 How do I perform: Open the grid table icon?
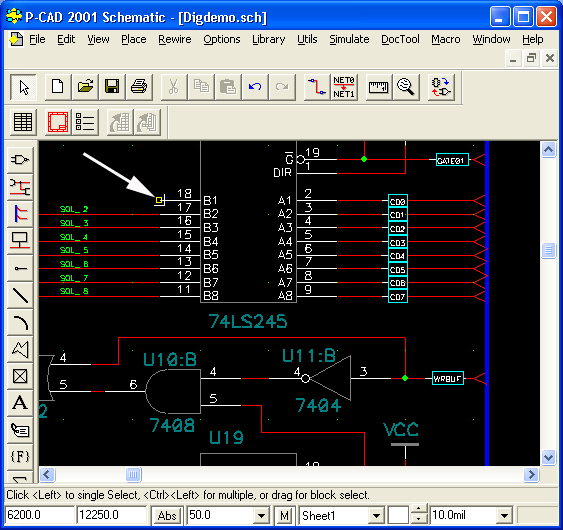[23, 122]
